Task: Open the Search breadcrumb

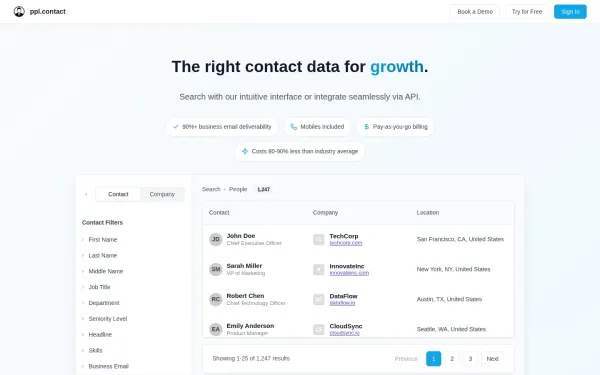Action: tap(211, 189)
